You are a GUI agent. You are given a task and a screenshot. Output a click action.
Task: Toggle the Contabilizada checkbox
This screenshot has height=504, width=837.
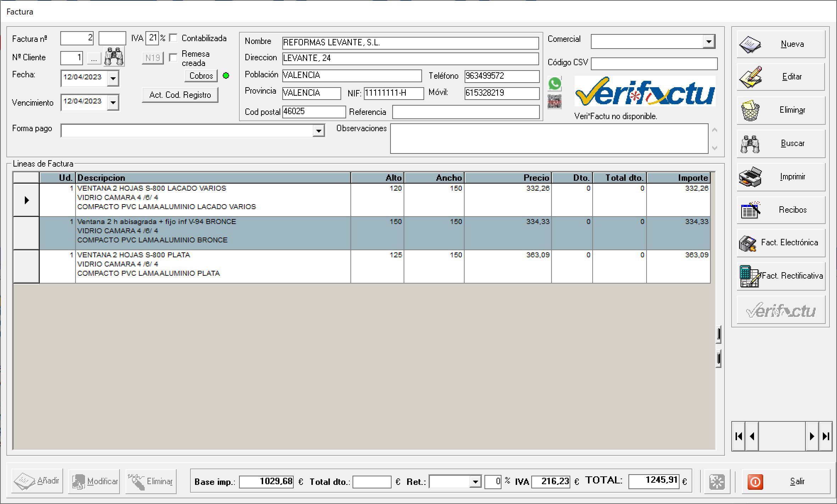[x=173, y=38]
